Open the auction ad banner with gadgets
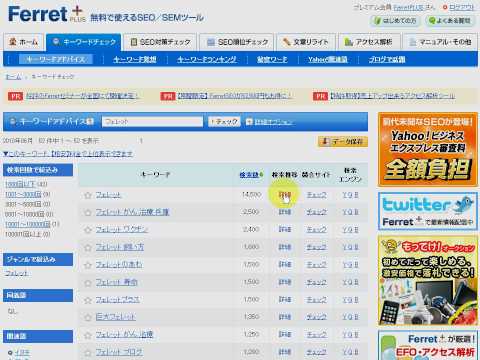480x360 pixels. coord(428,280)
